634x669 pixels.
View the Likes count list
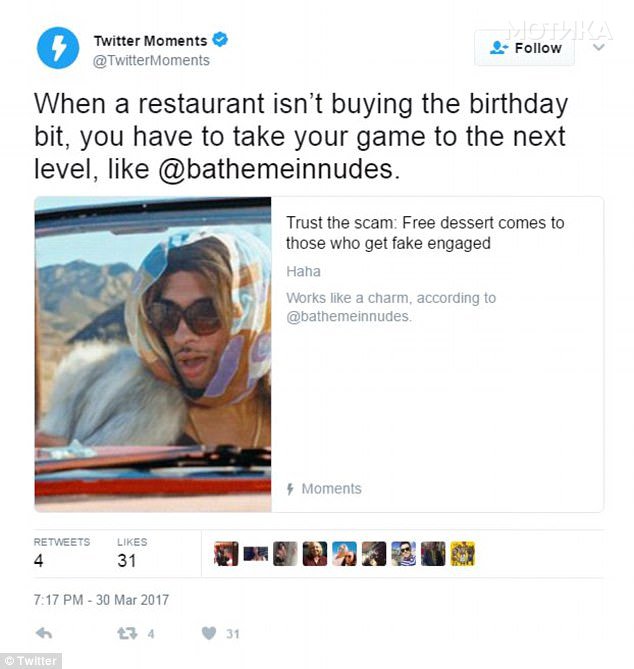pos(132,553)
